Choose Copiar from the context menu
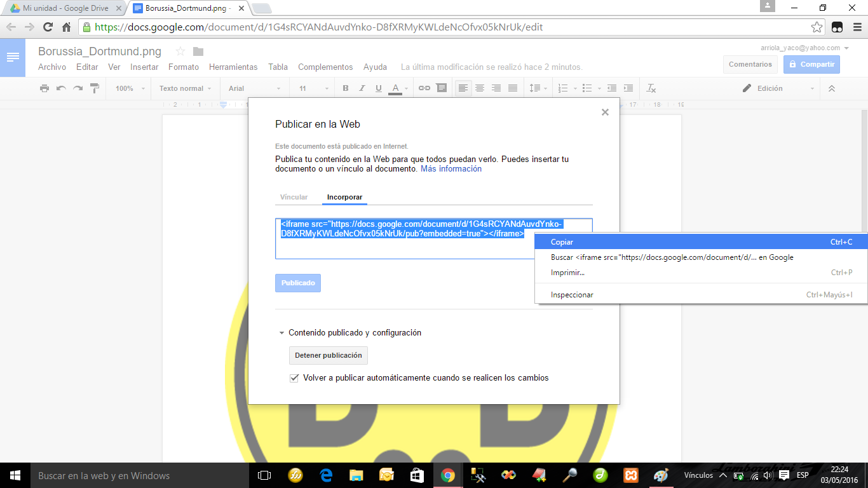868x488 pixels. pos(701,242)
